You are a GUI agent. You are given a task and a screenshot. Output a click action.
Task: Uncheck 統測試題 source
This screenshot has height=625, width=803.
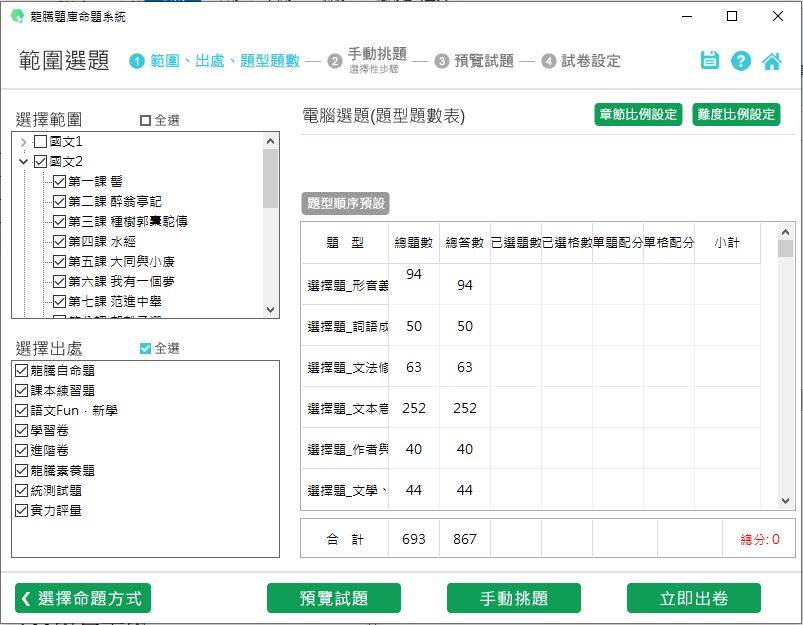[x=22, y=490]
